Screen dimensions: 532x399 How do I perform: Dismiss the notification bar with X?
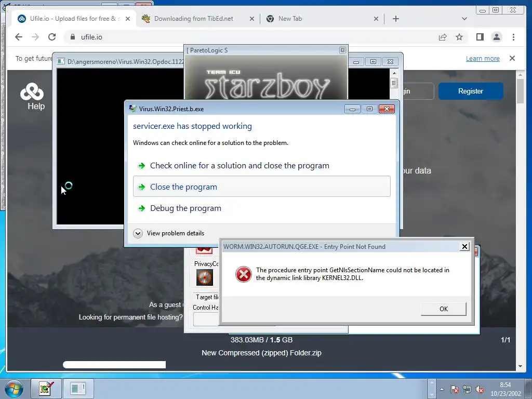512,58
